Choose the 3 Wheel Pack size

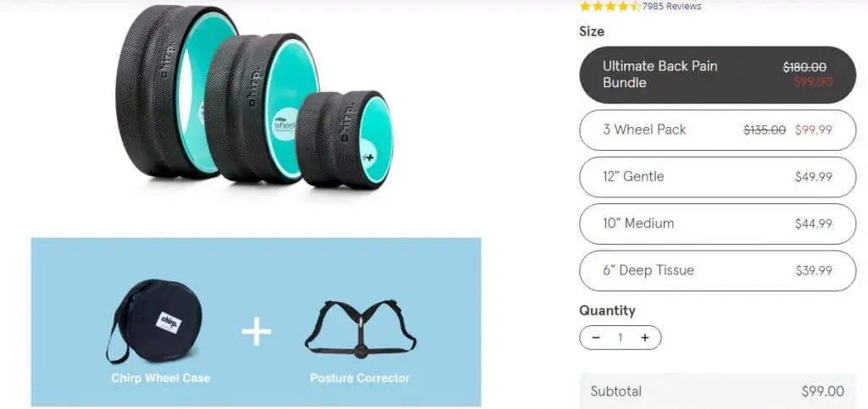717,130
